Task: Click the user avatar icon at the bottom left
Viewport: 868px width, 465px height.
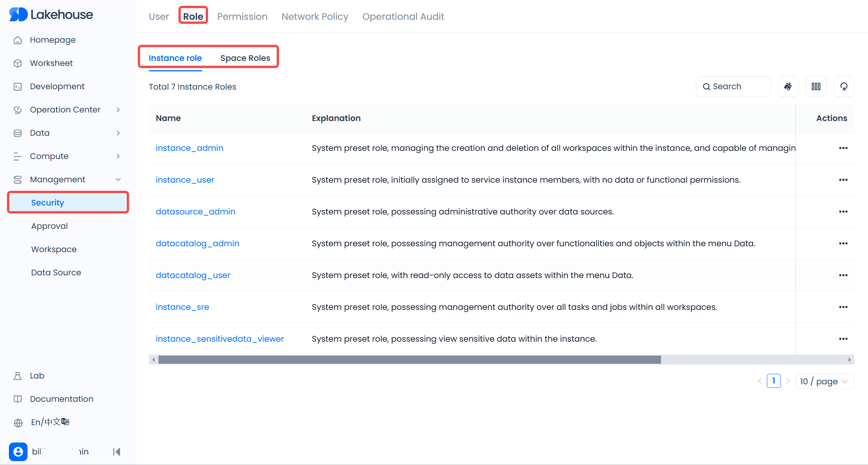Action: (x=18, y=451)
